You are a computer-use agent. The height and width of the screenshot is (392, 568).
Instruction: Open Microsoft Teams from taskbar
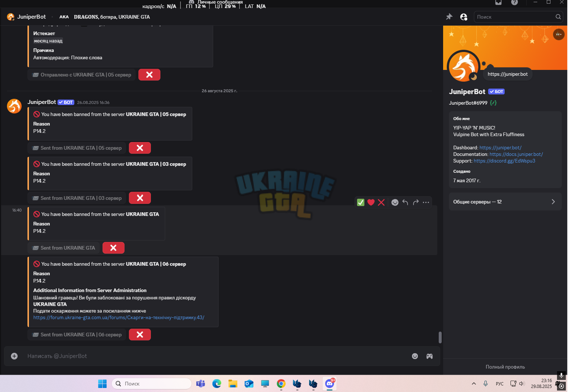pyautogui.click(x=200, y=384)
